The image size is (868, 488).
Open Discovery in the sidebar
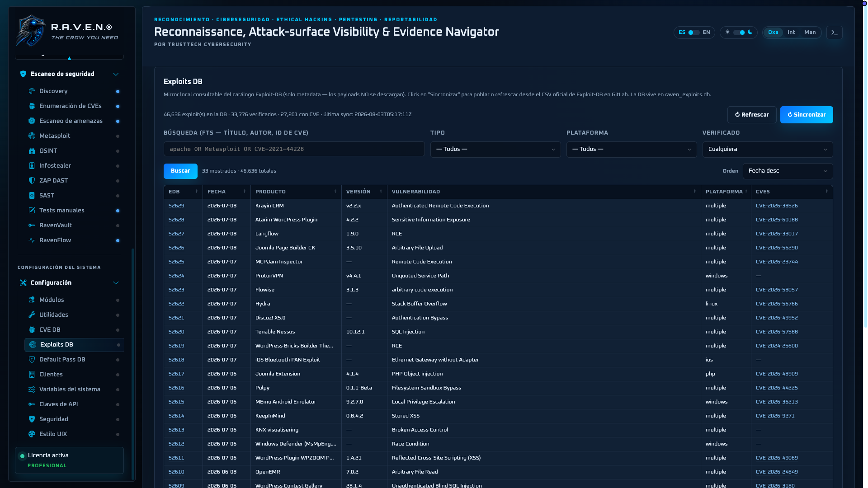point(74,91)
